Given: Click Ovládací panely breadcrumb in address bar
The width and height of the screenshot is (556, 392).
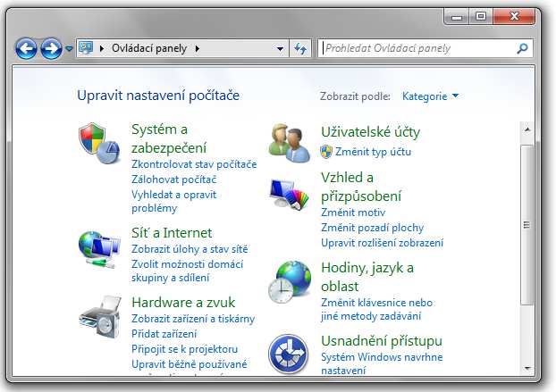Looking at the screenshot, I should pyautogui.click(x=149, y=48).
